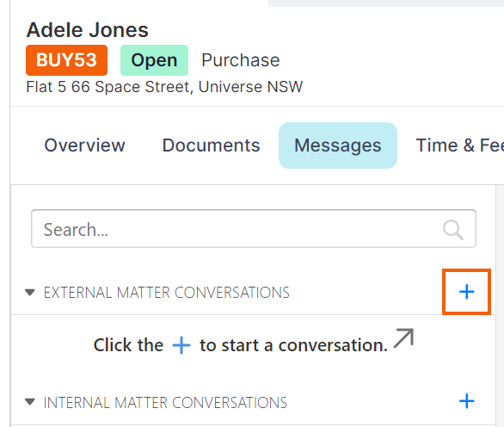Switch to the Documents tab
504x427 pixels.
pos(212,145)
